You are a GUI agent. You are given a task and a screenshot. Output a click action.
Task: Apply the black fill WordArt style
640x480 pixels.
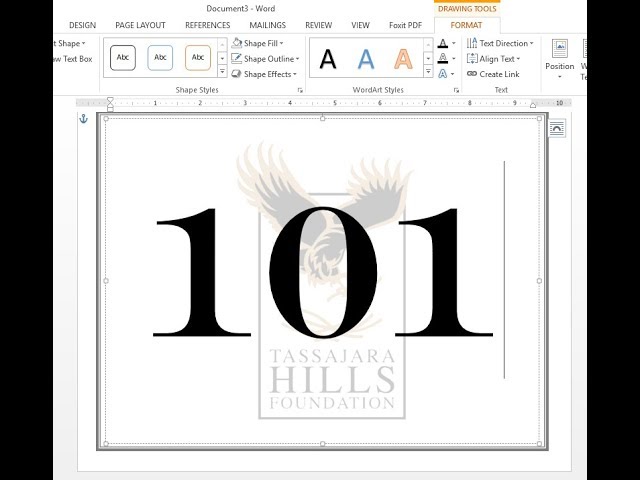coord(328,59)
